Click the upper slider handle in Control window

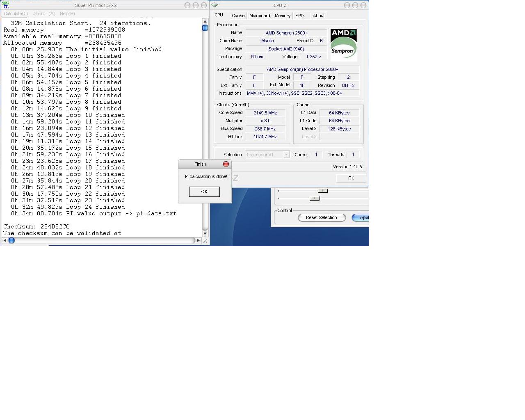pos(323,191)
